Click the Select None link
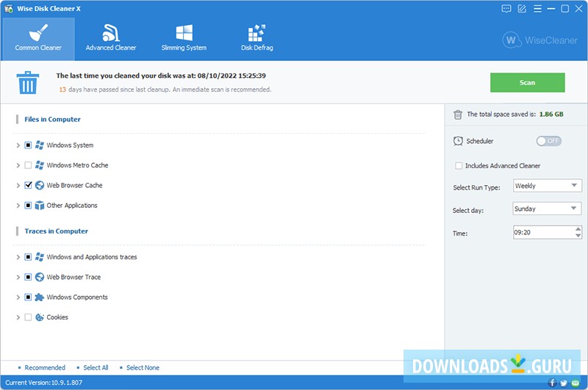Screen dimensions: 588x390 (143, 367)
